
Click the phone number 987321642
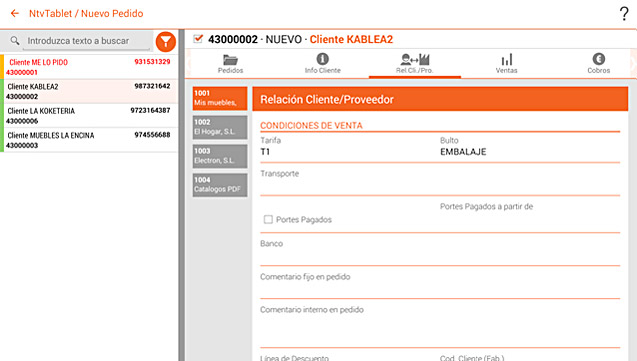152,86
